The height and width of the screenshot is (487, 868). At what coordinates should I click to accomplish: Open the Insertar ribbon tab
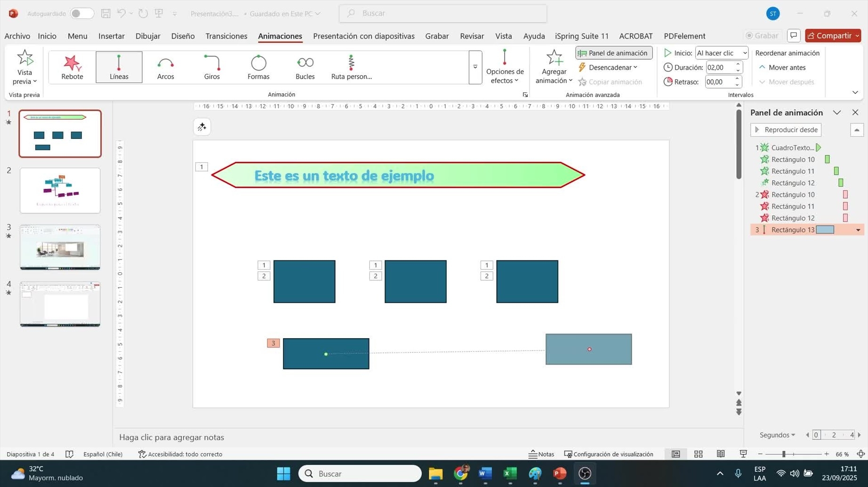pos(111,36)
